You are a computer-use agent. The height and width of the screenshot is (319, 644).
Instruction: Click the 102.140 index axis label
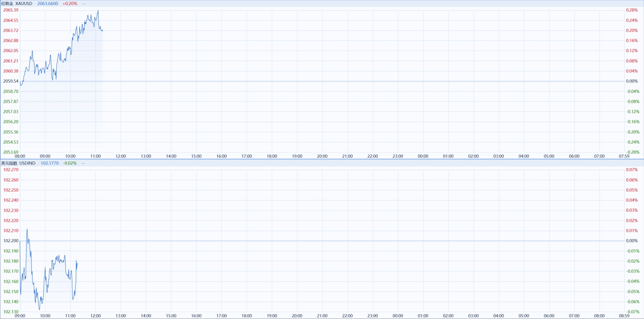click(x=11, y=302)
